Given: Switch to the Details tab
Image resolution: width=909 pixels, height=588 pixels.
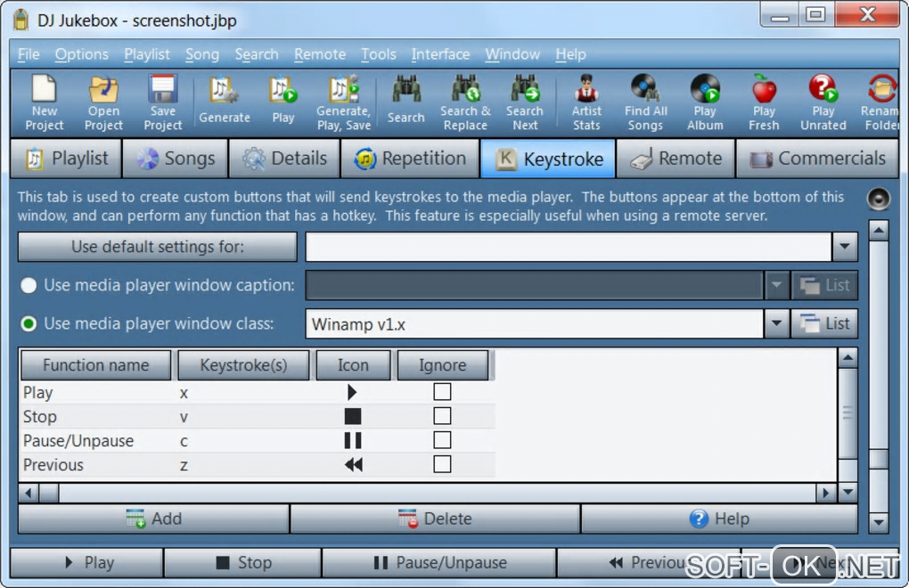Looking at the screenshot, I should click(284, 159).
